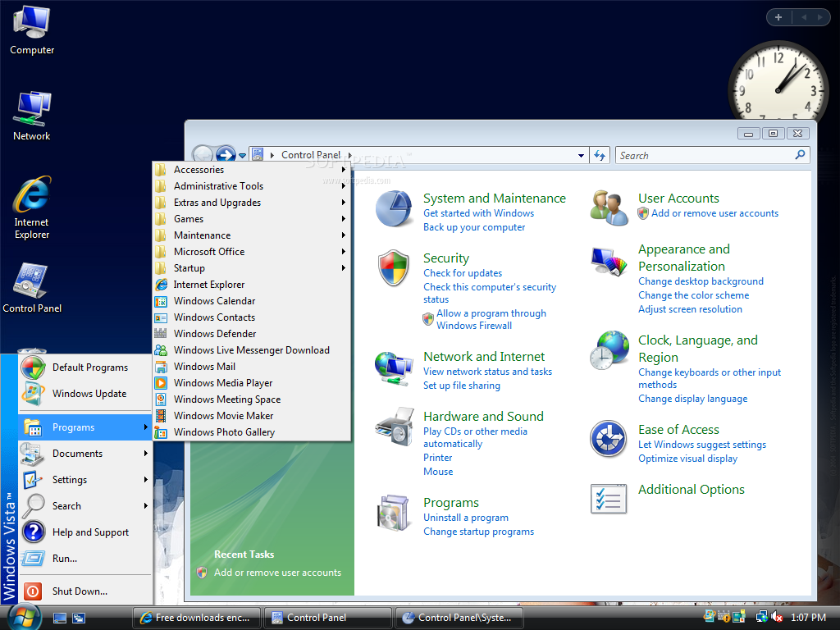
Task: Open the Control Panel desktop icon
Action: click(x=32, y=288)
